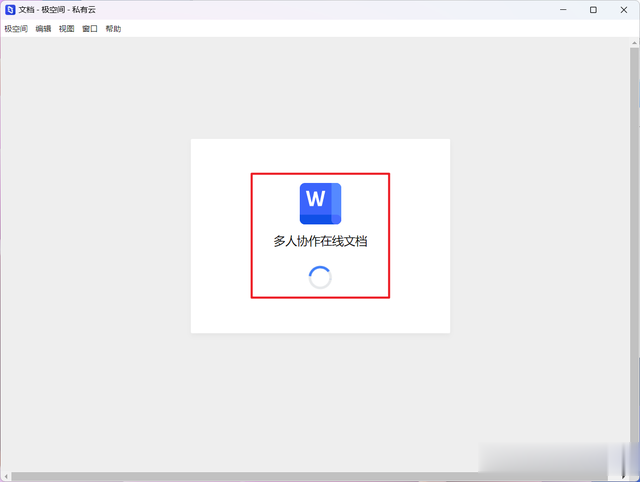Click the blue W document icon
The width and height of the screenshot is (640, 482).
320,203
